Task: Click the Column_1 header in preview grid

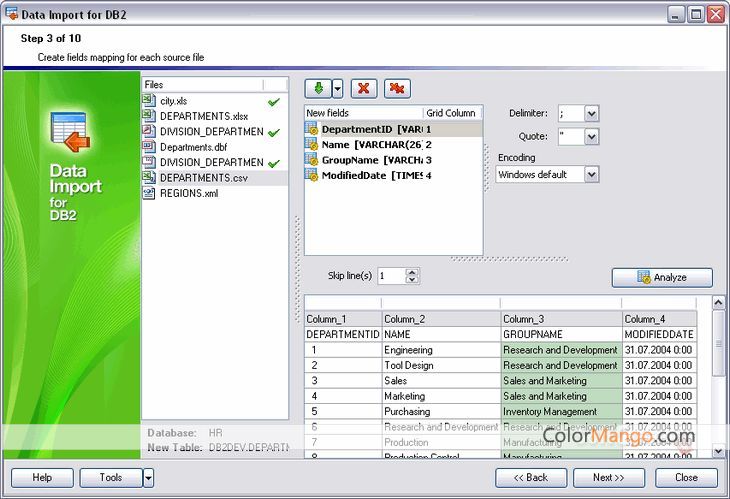Action: [343, 319]
